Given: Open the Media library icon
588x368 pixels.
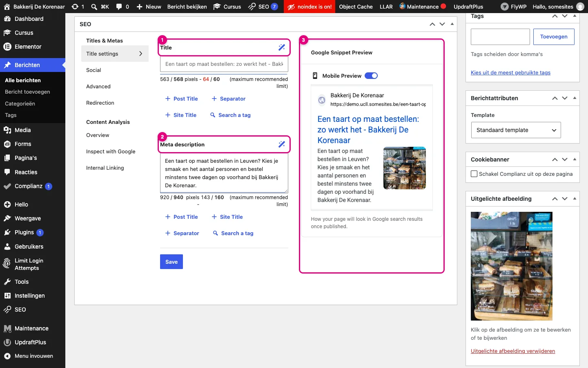Looking at the screenshot, I should coord(7,130).
